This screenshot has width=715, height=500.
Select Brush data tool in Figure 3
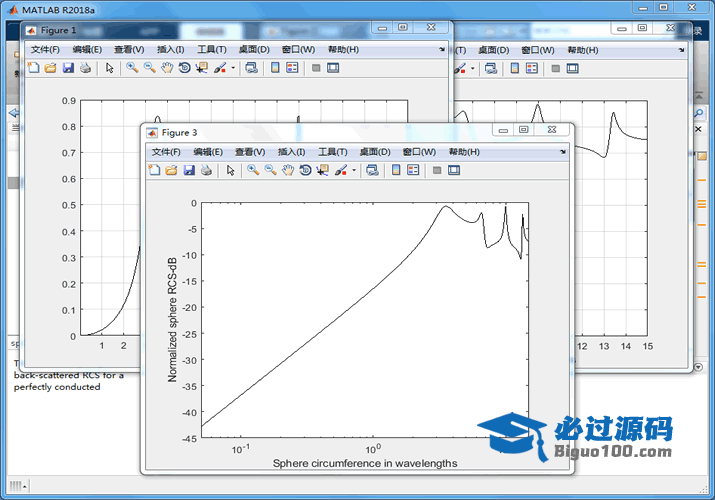[x=341, y=170]
